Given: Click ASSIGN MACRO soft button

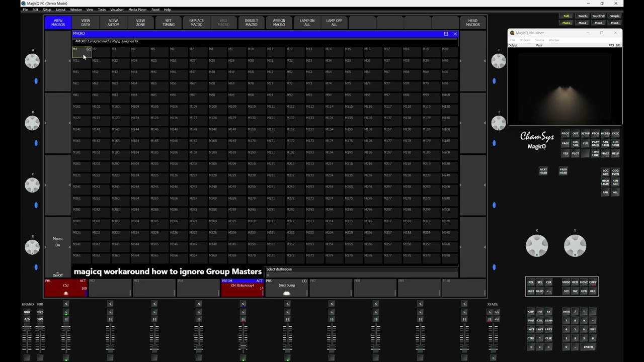Looking at the screenshot, I should pos(279,23).
